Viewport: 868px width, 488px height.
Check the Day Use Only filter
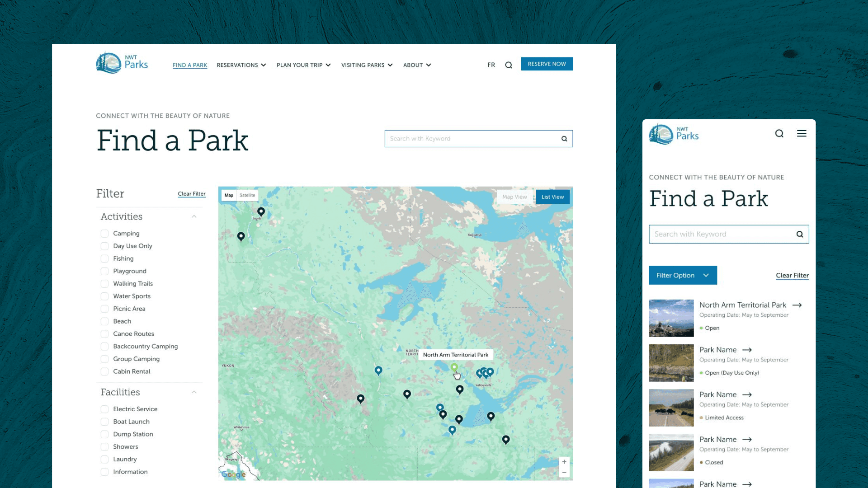[104, 246]
